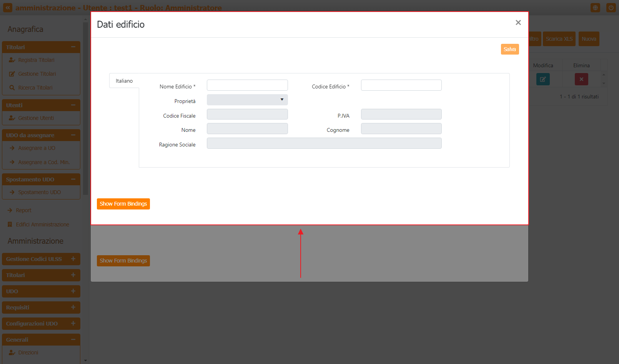Click the Codice Edificio input field
This screenshot has width=619, height=364.
pyautogui.click(x=401, y=85)
